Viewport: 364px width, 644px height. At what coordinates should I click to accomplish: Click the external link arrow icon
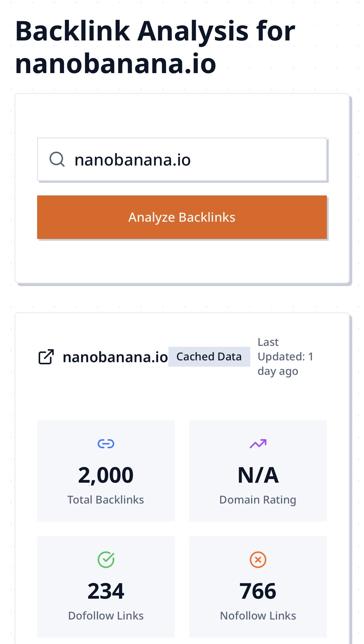point(46,357)
